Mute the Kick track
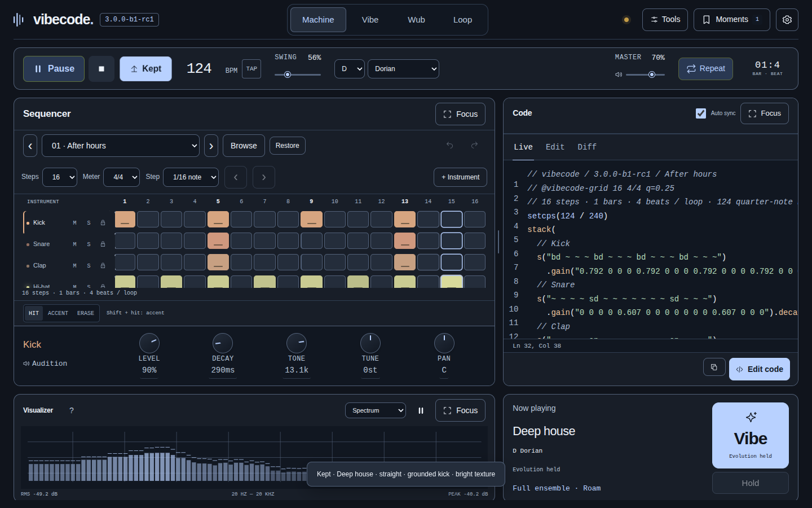The image size is (812, 508). pos(74,223)
